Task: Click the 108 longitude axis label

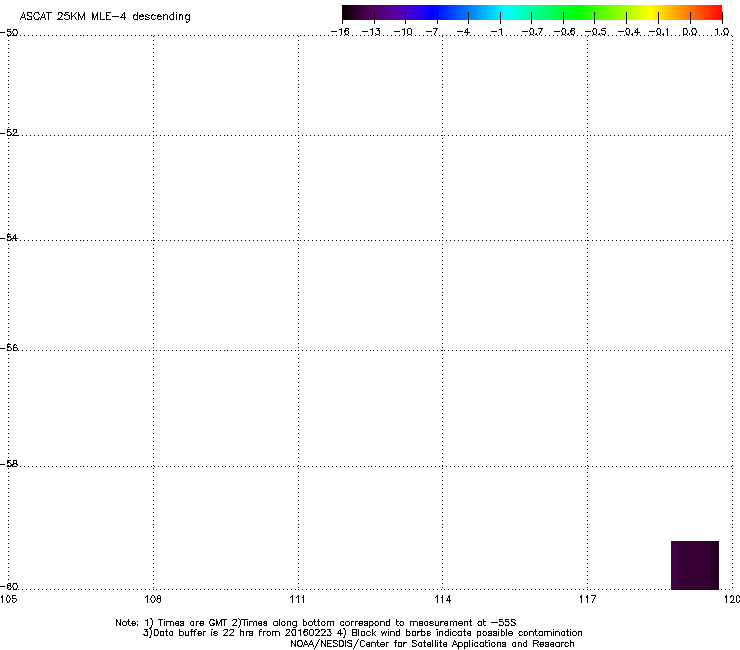Action: 153,599
